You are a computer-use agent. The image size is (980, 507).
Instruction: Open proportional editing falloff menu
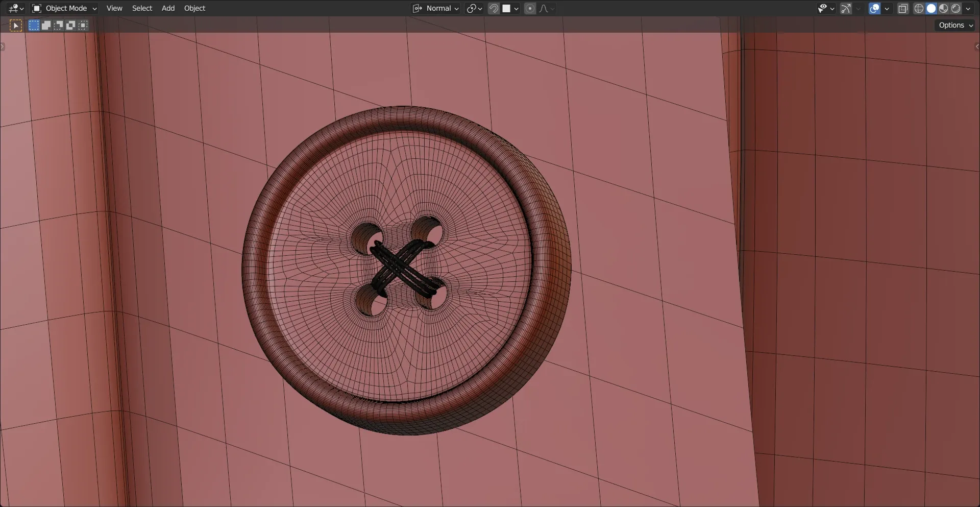click(547, 8)
